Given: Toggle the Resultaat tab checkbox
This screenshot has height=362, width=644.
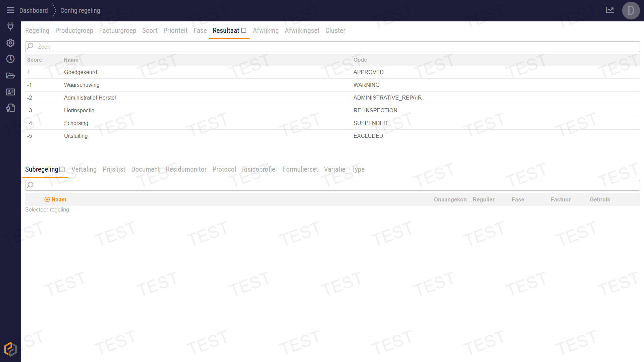Looking at the screenshot, I should (x=244, y=31).
